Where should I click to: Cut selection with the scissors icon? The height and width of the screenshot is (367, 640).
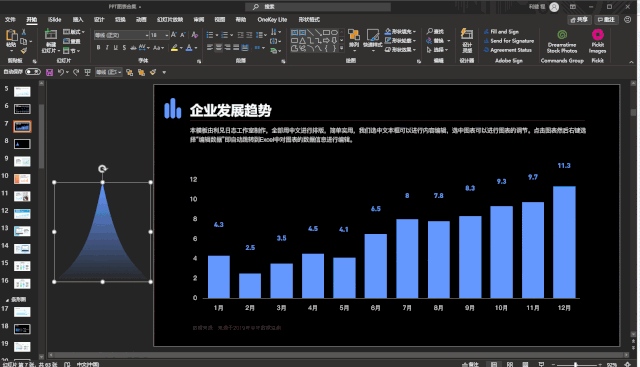tap(24, 32)
